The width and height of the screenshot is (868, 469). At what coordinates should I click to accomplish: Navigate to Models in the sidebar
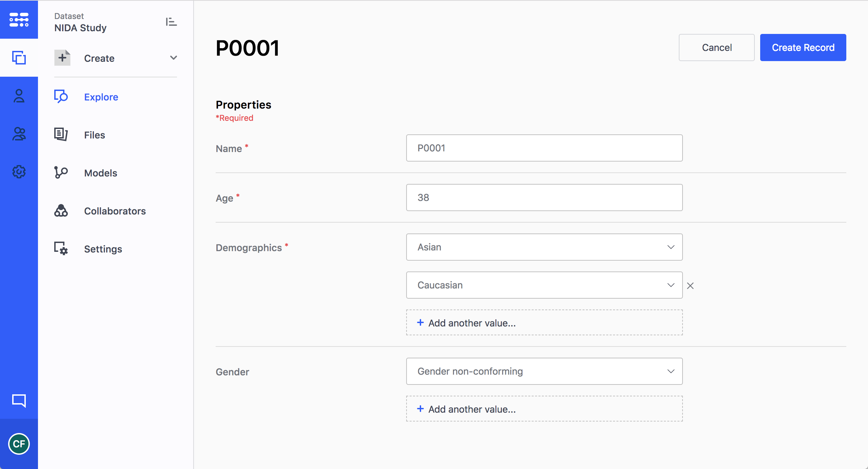point(101,173)
